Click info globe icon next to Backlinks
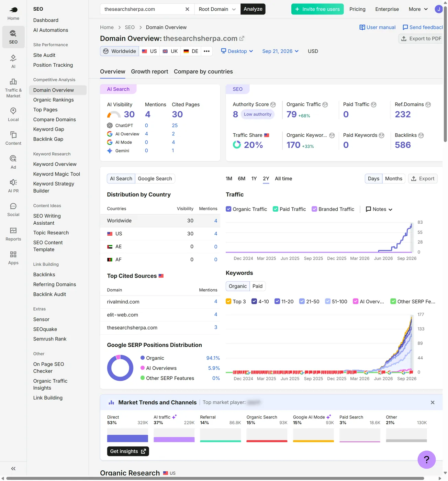The width and height of the screenshot is (448, 481). [x=421, y=135]
